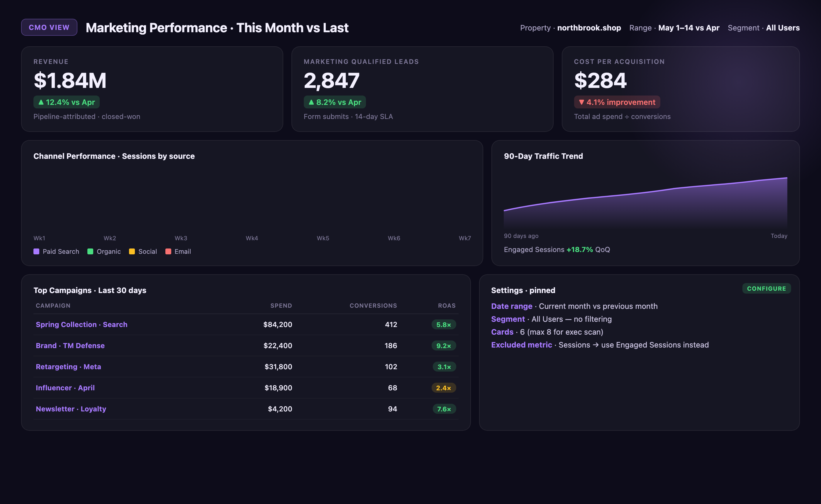
Task: Click the 12.4% vs Apr badge
Action: coord(66,102)
